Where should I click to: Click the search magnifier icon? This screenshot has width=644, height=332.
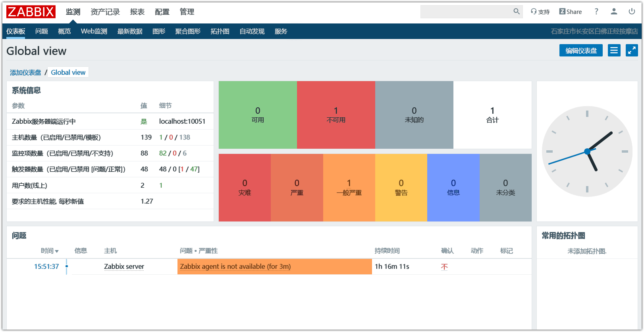coord(517,12)
